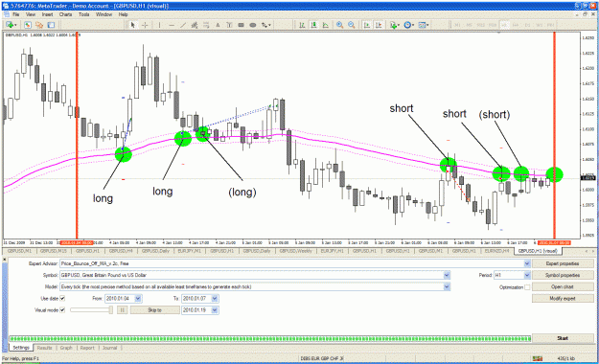Pause the visual test playback
599x364 pixels.
pos(122,309)
